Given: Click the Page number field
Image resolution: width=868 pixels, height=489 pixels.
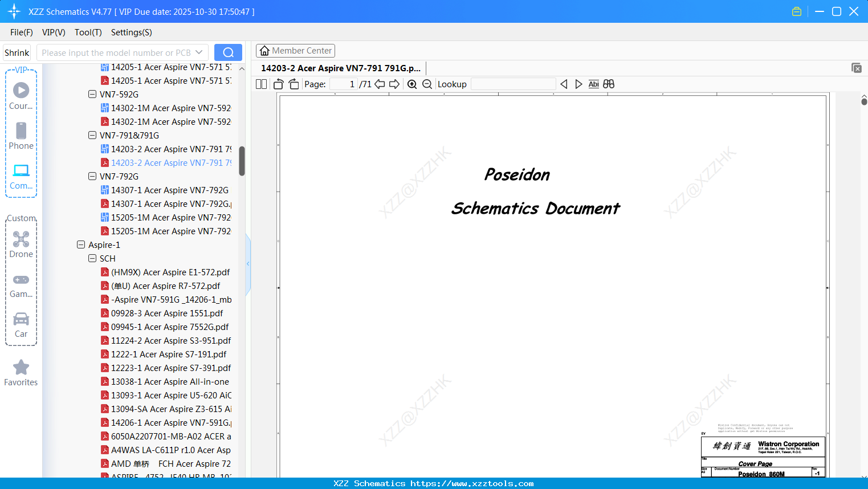Looking at the screenshot, I should pos(343,84).
